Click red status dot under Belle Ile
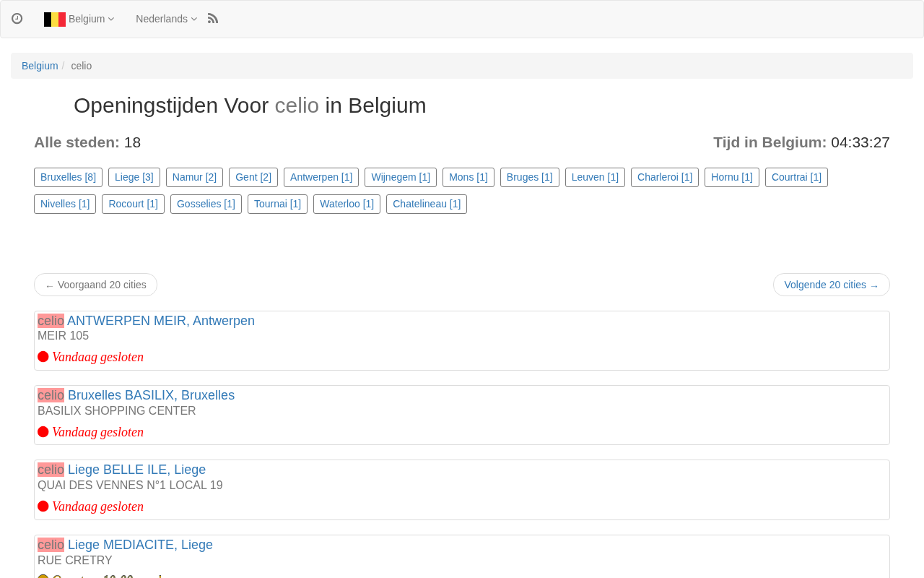924x578 pixels. 43,506
